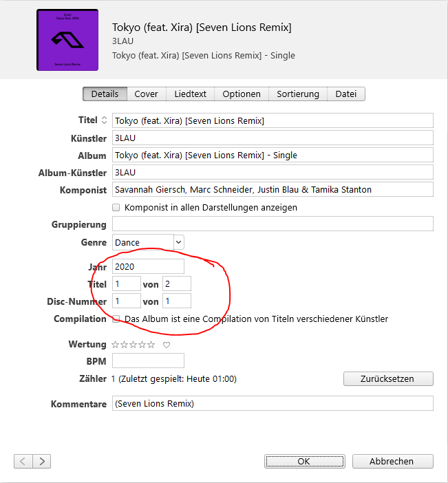Click into the Titel text field
The height and width of the screenshot is (483, 448).
[x=273, y=121]
